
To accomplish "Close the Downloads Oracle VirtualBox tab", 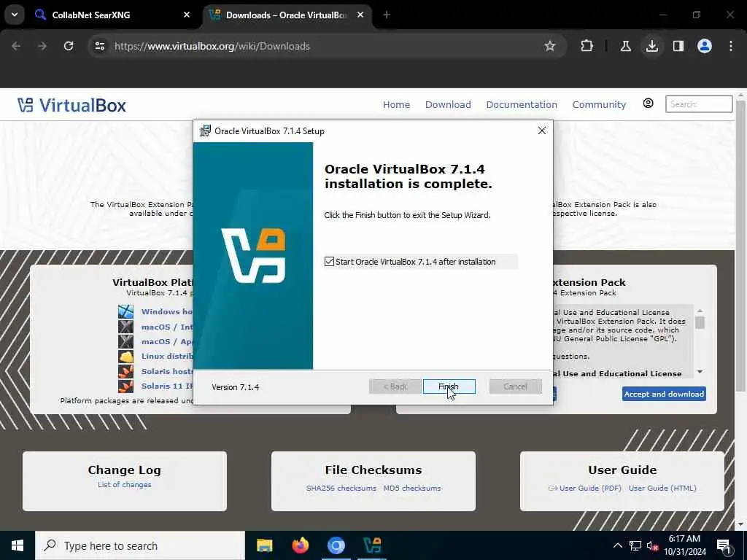I will (360, 15).
